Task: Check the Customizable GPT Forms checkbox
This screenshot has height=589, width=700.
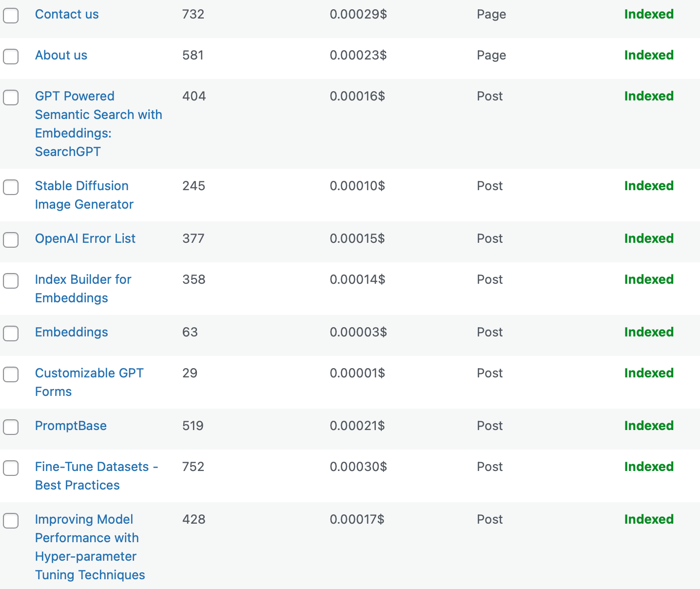Action: pyautogui.click(x=11, y=374)
